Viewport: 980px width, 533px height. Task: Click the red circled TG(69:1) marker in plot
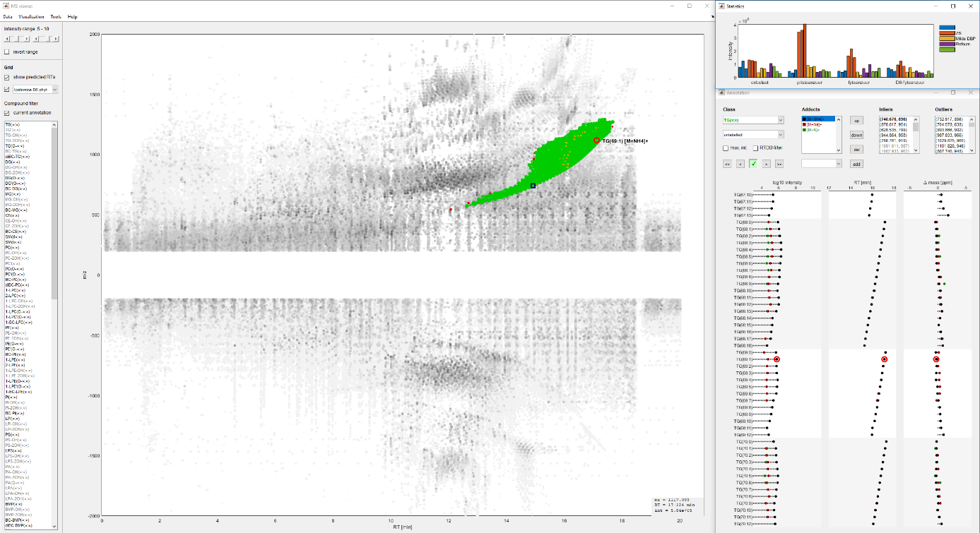(x=596, y=140)
